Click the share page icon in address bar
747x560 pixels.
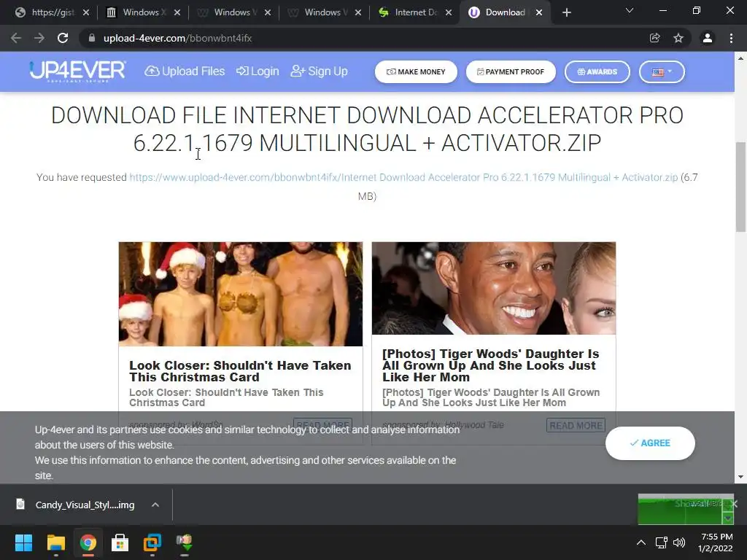click(x=655, y=38)
